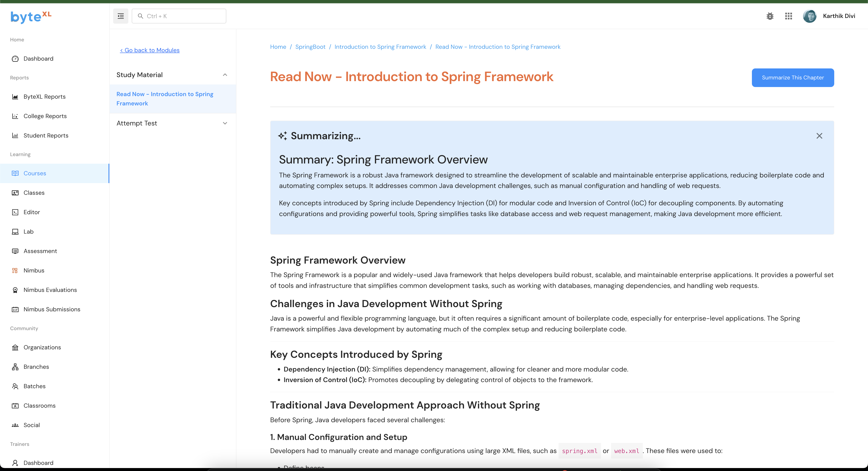Click the Batches people icon
The height and width of the screenshot is (471, 868).
(15, 386)
